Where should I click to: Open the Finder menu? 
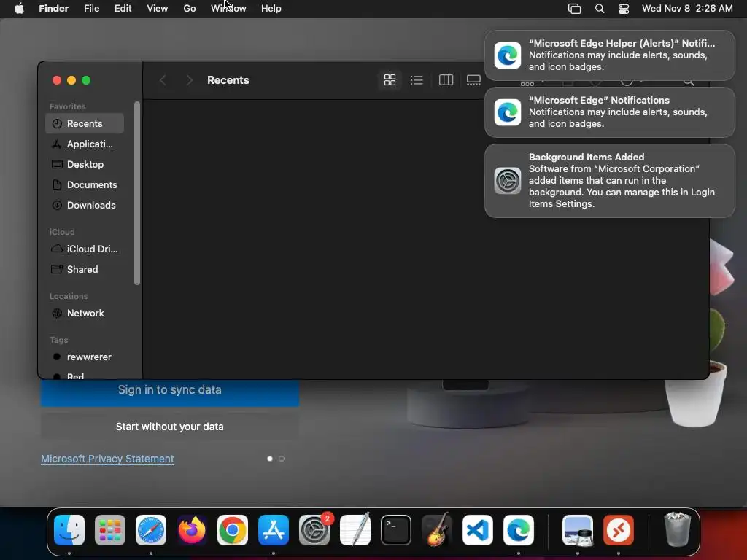pos(54,9)
